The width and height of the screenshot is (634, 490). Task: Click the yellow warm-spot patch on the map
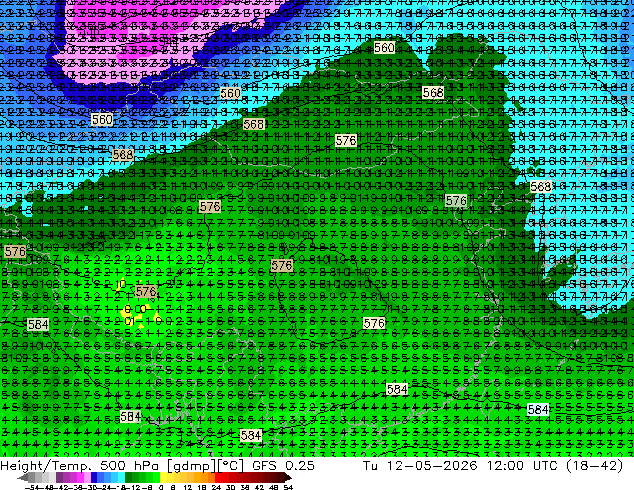click(x=129, y=311)
